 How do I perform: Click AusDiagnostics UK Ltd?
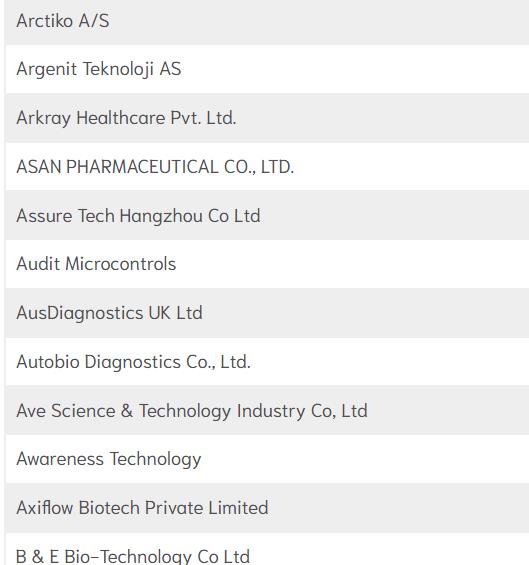(x=267, y=313)
